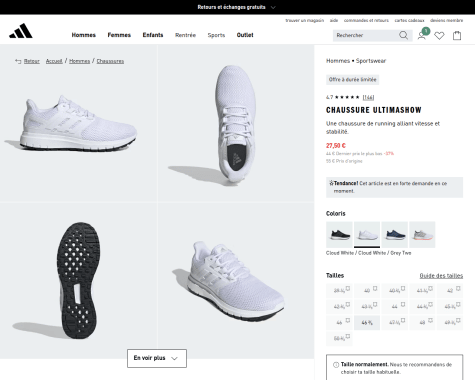Open the reviews count link

coord(368,97)
